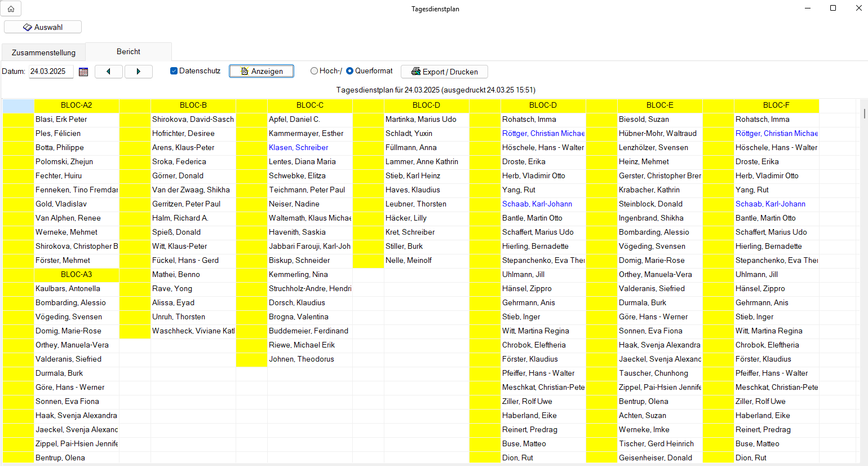This screenshot has height=466, width=868.
Task: Go to previous day with left arrow
Action: [x=108, y=72]
